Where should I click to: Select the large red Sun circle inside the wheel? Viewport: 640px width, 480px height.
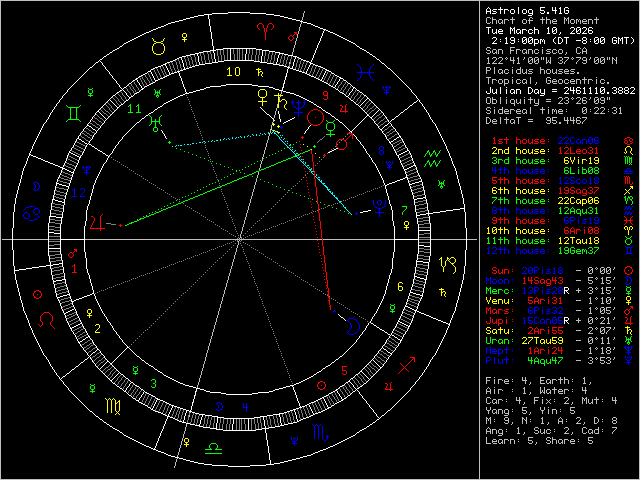315,118
